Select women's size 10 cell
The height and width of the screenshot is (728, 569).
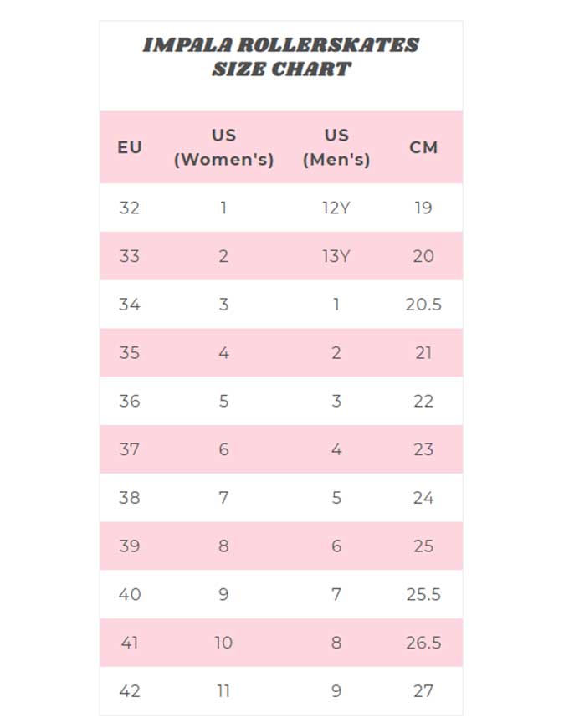click(223, 643)
